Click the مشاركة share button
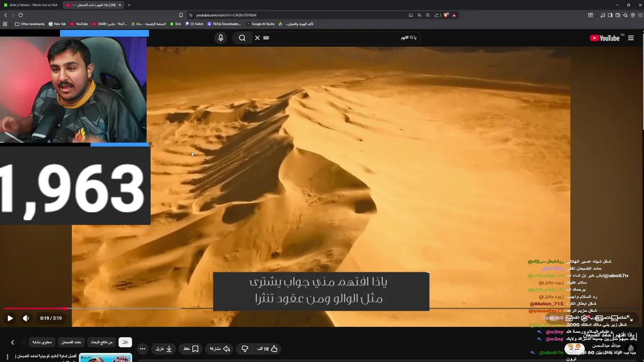Image resolution: width=644 pixels, height=362 pixels. coord(220,348)
